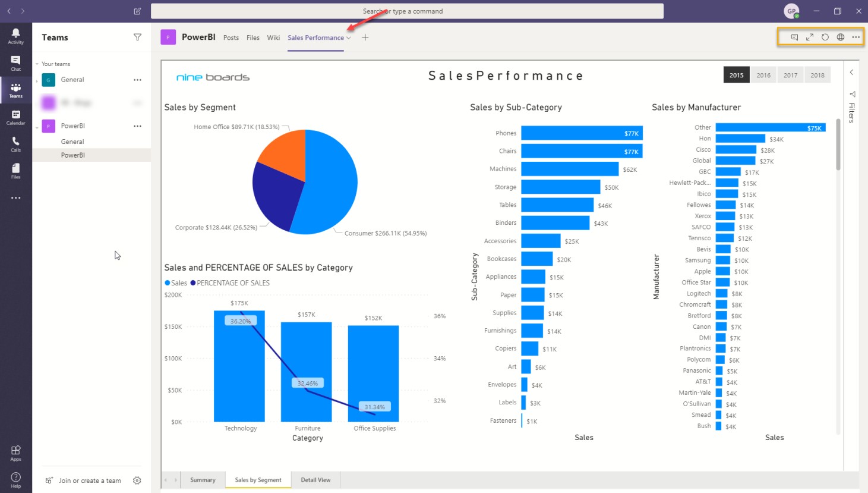Expand the Filters pane arrow
The image size is (868, 493).
[x=852, y=72]
